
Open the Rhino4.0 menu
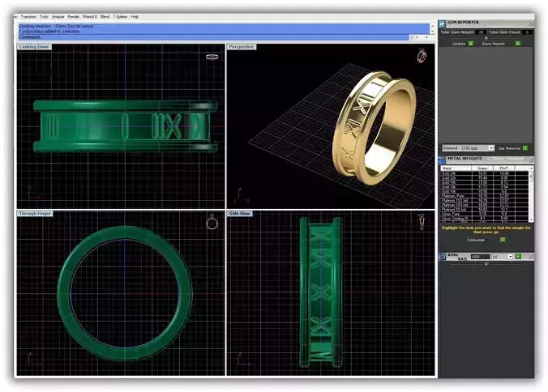pyautogui.click(x=90, y=16)
